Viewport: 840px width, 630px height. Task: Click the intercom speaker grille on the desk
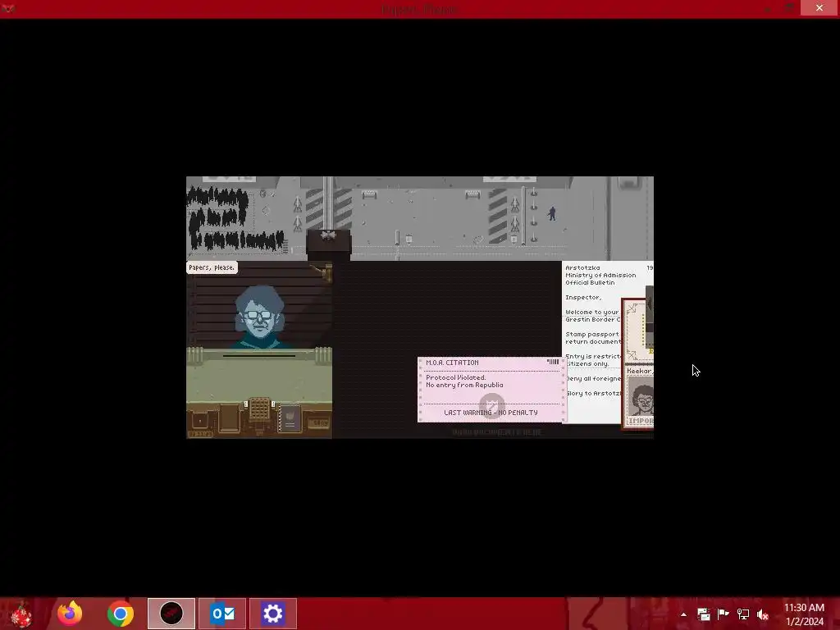[260, 409]
